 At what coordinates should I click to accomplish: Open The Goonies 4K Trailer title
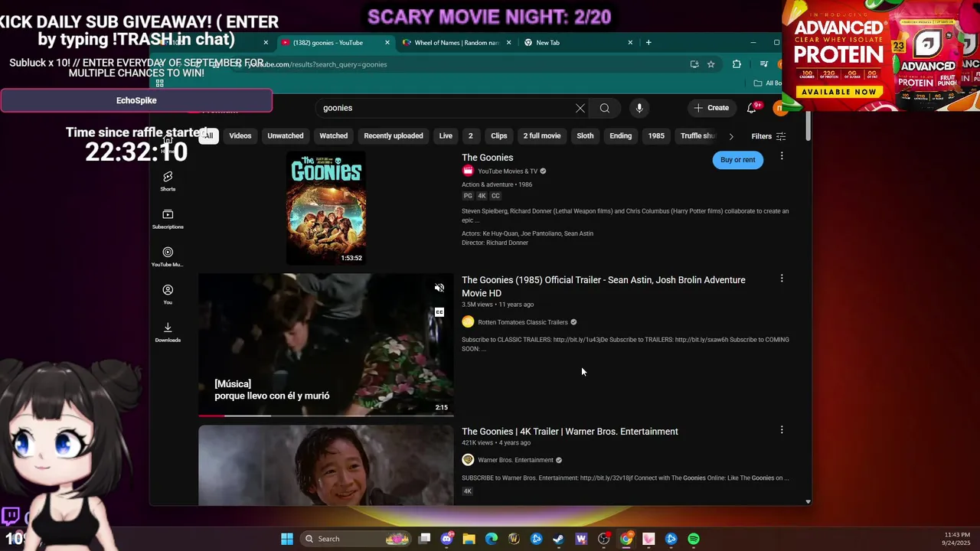tap(570, 432)
